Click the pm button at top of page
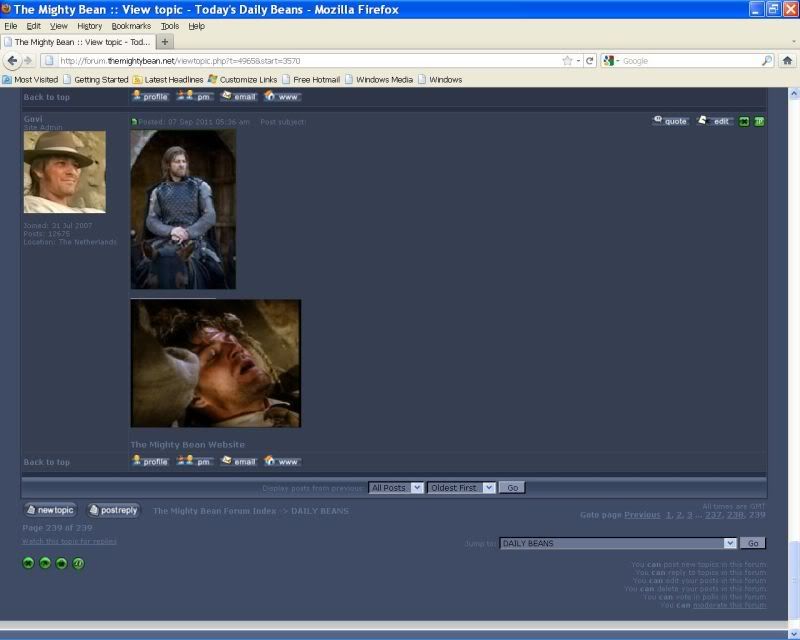Viewport: 800px width, 640px height. (194, 96)
